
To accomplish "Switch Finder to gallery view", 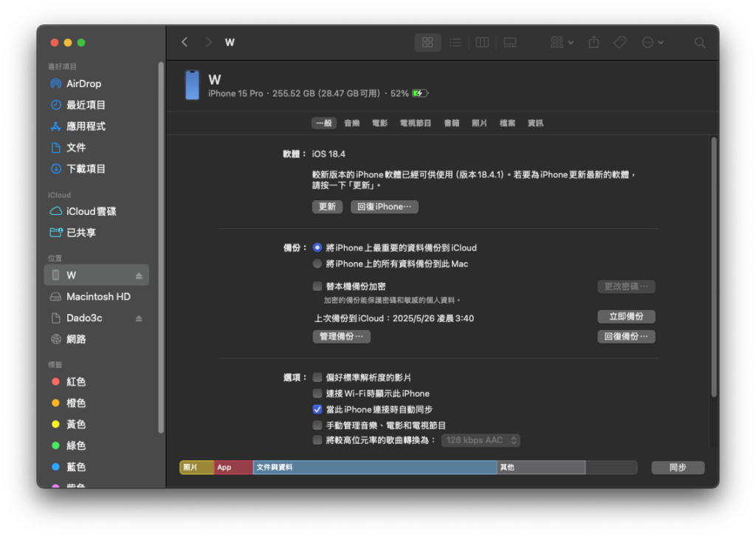I will click(509, 42).
